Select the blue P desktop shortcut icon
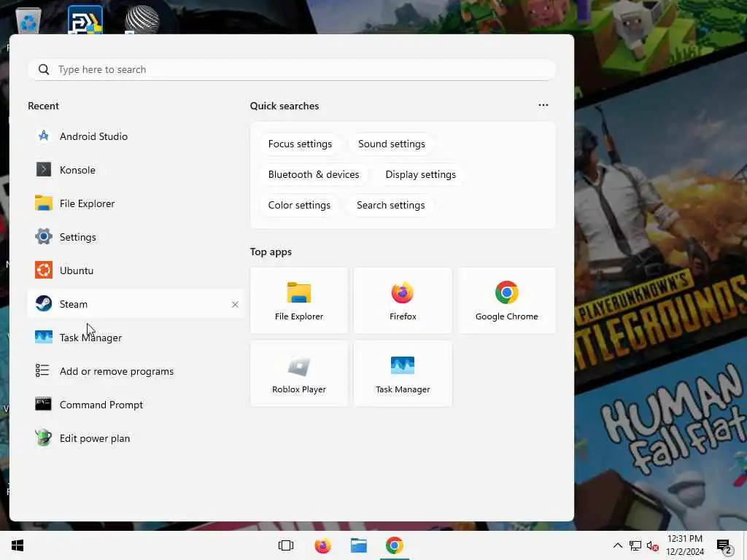Image resolution: width=747 pixels, height=560 pixels. pos(85,20)
